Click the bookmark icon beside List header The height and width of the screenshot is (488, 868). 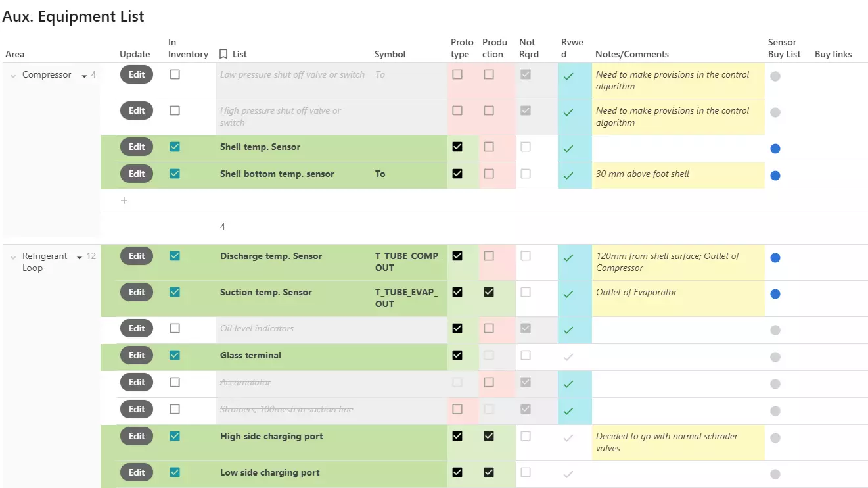click(x=223, y=54)
